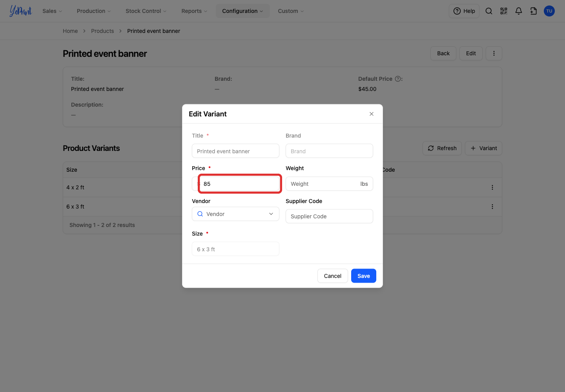Open the Custom dropdown menu
Image resolution: width=565 pixels, height=392 pixels.
(x=291, y=11)
